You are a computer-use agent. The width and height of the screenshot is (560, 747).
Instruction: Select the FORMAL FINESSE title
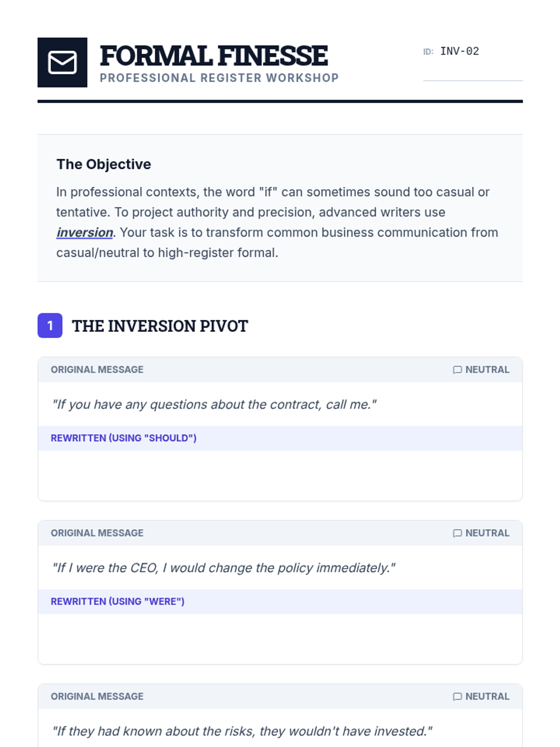pyautogui.click(x=214, y=56)
